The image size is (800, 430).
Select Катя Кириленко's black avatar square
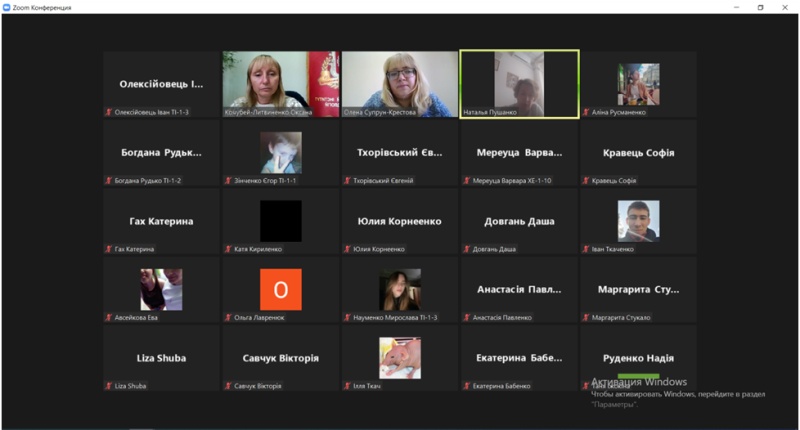[280, 221]
